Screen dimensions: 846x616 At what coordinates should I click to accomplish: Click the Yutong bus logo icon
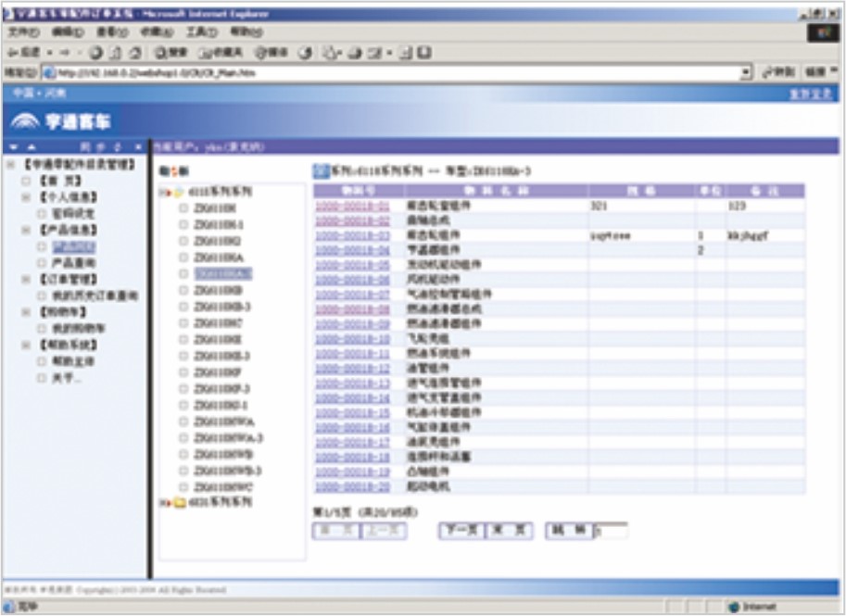[28, 120]
